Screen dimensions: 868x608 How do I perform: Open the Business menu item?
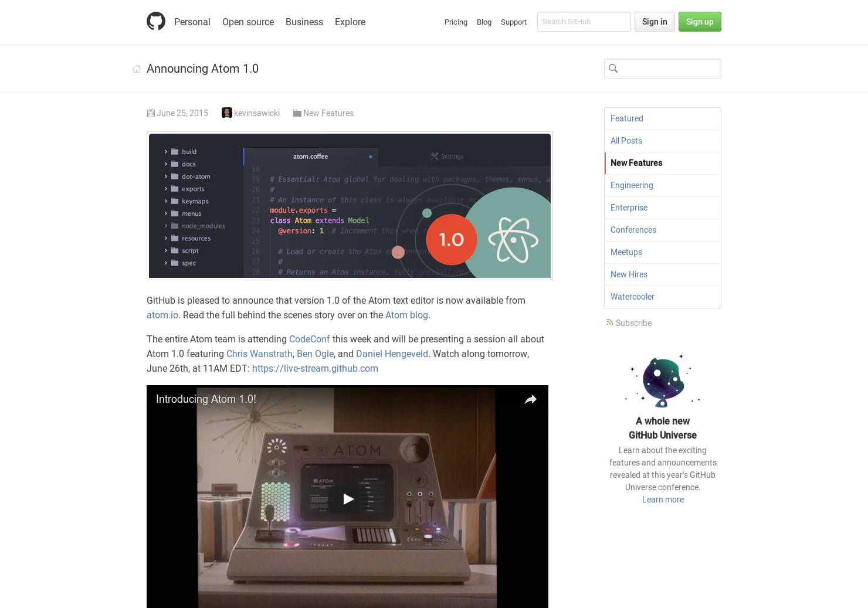point(304,22)
